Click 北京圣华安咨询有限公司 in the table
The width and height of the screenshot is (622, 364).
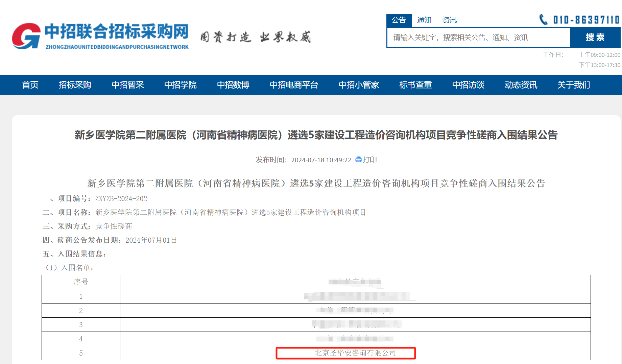(355, 353)
